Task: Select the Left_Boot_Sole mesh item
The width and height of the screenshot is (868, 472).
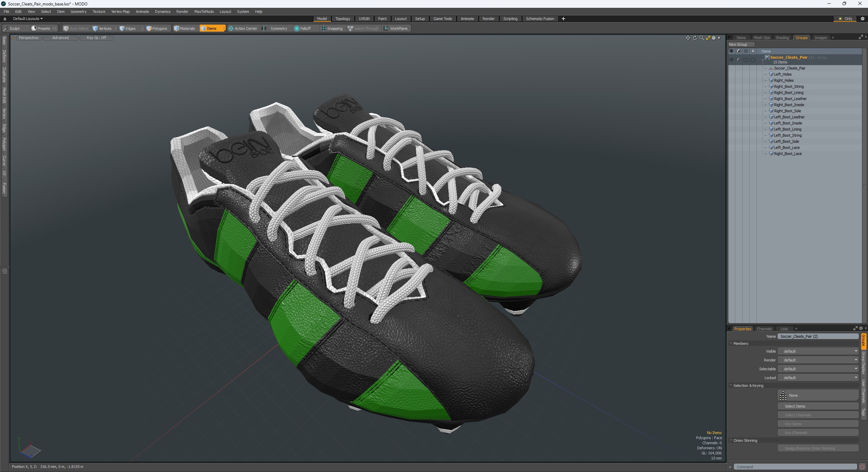Action: 786,141
